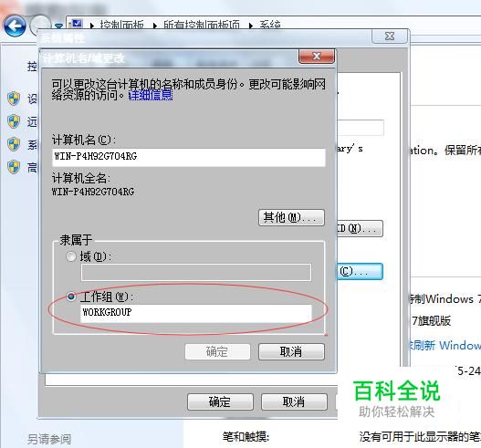Click the WORKGROUP text field
This screenshot has width=481, height=448.
point(196,313)
